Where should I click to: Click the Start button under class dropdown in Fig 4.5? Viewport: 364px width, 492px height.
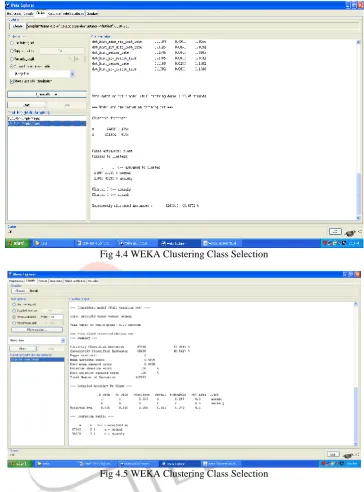coord(23,349)
